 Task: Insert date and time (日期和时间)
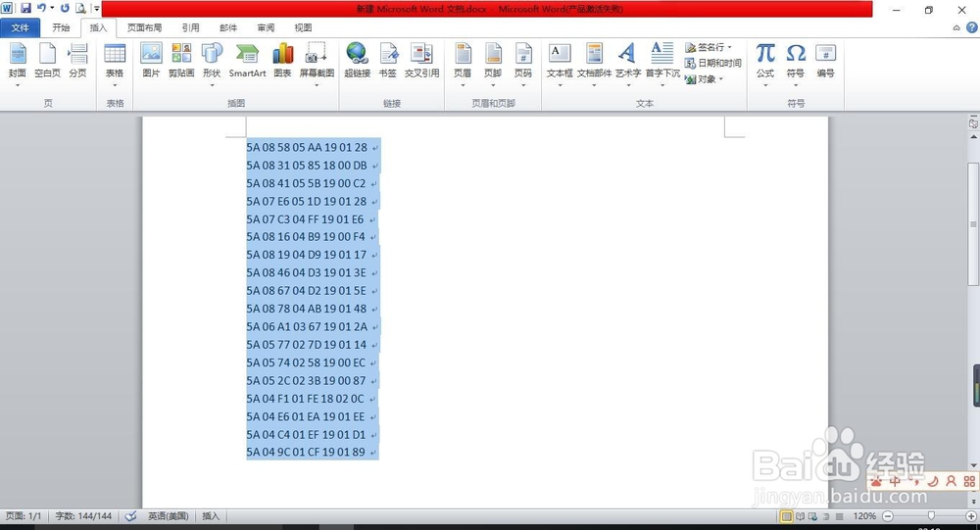[x=712, y=63]
